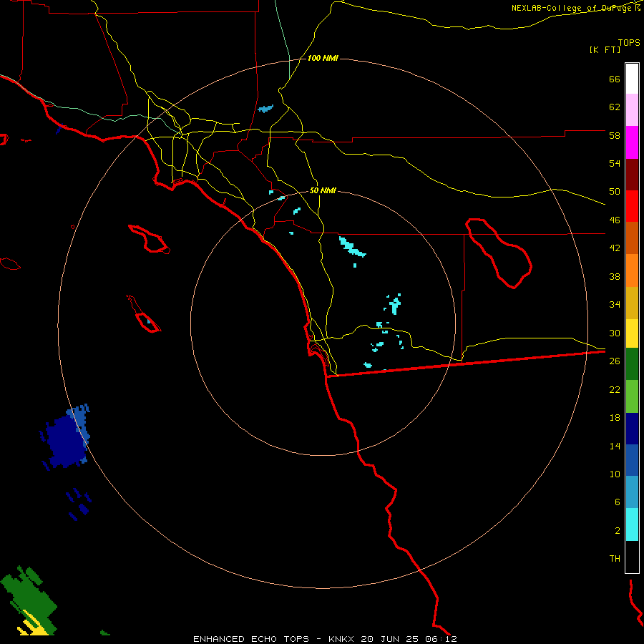This screenshot has width=644, height=644.
Task: Click the legend value 6
Action: [617, 502]
